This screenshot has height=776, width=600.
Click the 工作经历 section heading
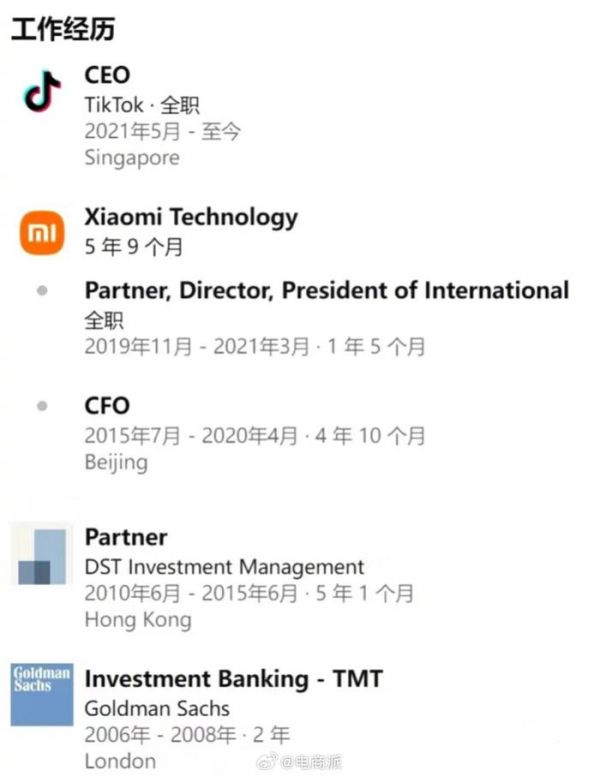62,29
